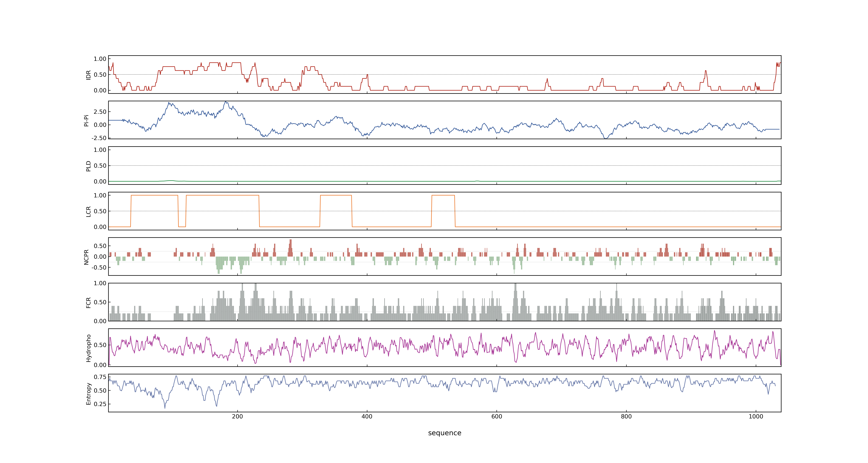Select the 400 x-axis tick label
This screenshot has height=463, width=868.
pos(367,416)
